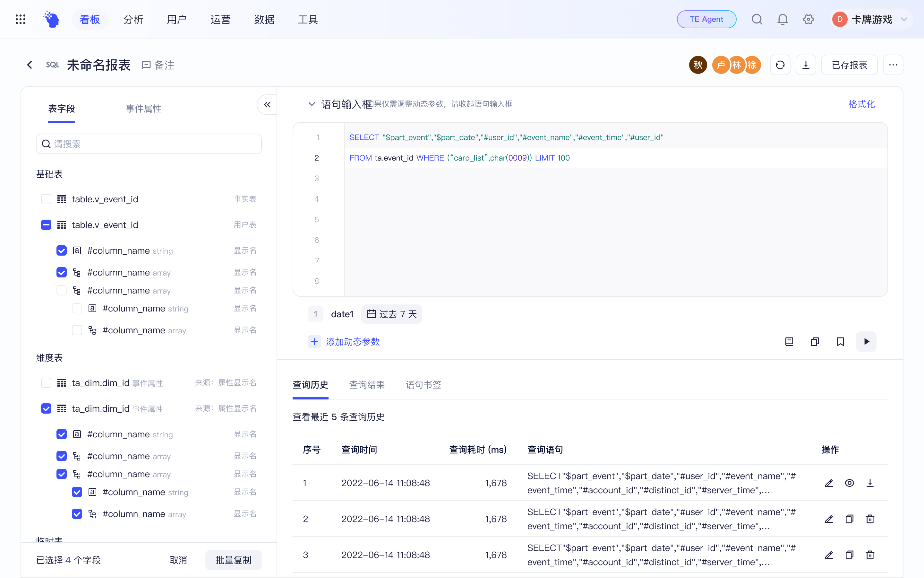Click the search magnifier icon in header
This screenshot has height=578, width=924.
pyautogui.click(x=757, y=19)
